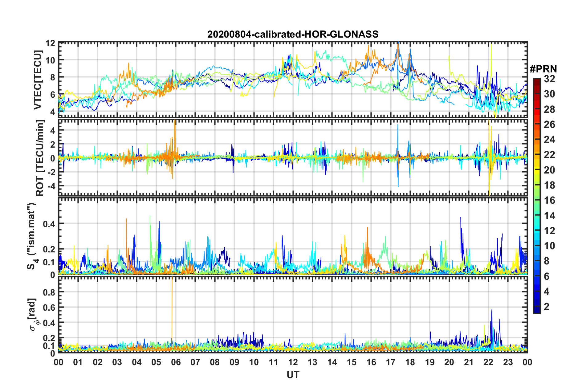Click the σφ[rad] y-axis label
Image resolution: width=586 pixels, height=392 pixels.
[x=33, y=314]
